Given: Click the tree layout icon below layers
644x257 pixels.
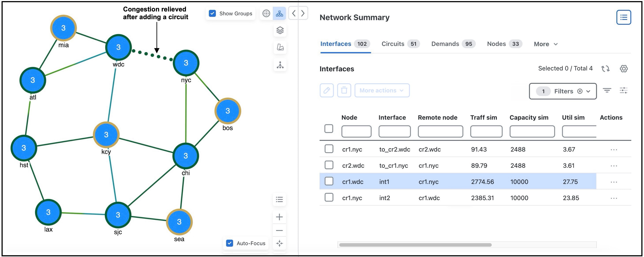Looking at the screenshot, I should click(x=280, y=65).
